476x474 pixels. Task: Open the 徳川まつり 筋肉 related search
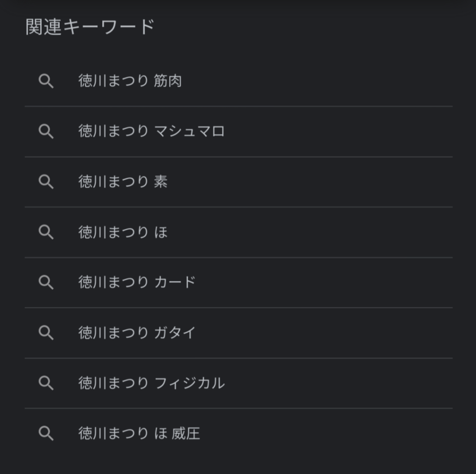click(130, 81)
